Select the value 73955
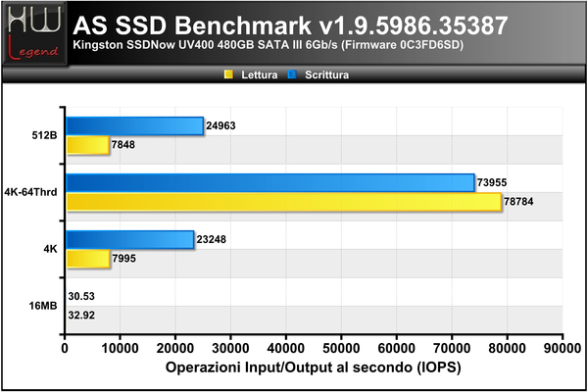 (492, 182)
